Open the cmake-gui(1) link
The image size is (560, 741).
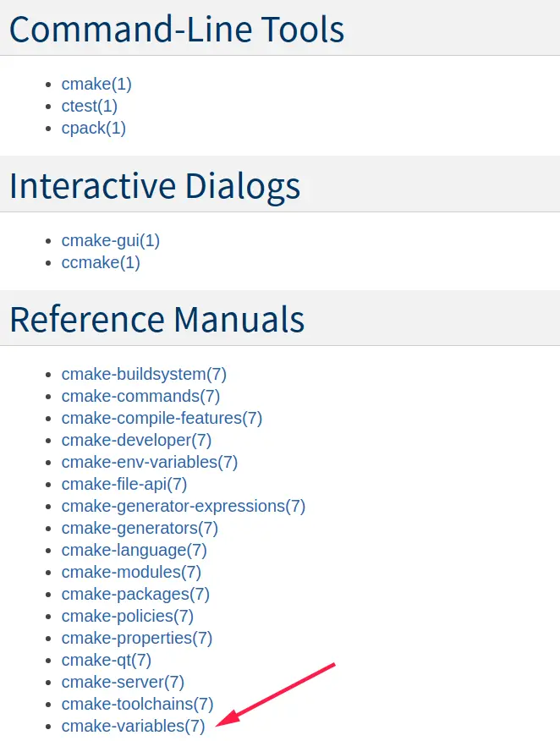[x=110, y=240]
